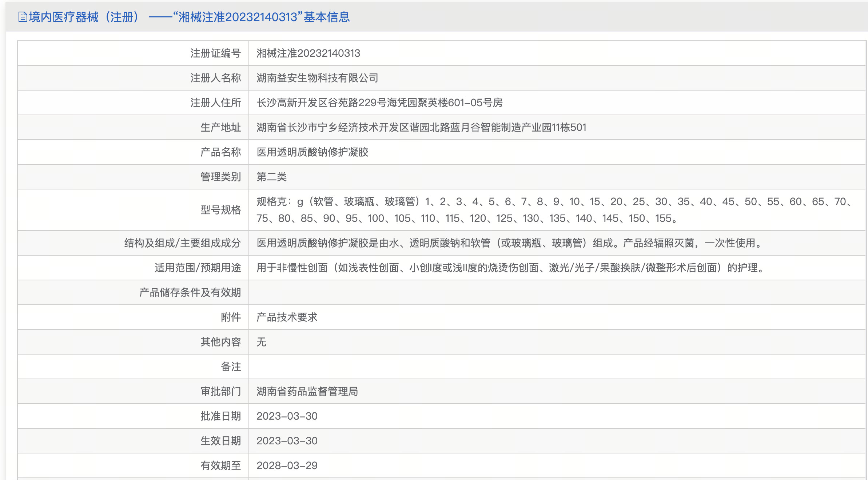868x480 pixels.
Task: Select the registration number value 湘械注准20232140313
Action: click(308, 53)
